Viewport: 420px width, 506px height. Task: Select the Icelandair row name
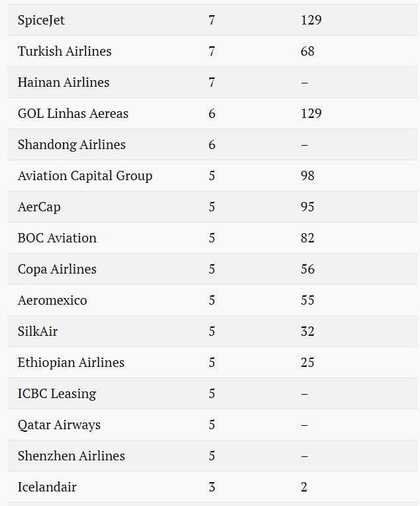tap(47, 487)
